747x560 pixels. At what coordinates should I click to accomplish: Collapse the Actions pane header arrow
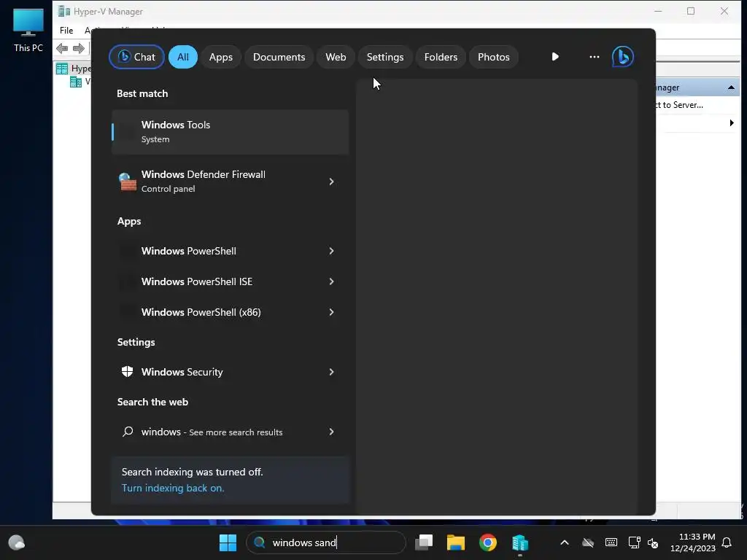pos(731,87)
